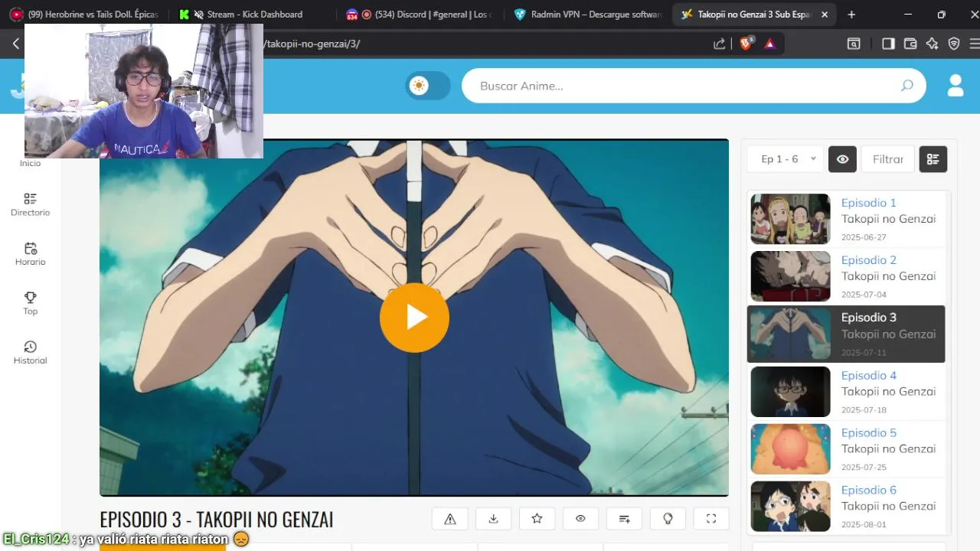The image size is (980, 551).
Task: Click the address bar URL text
Action: tap(312, 44)
